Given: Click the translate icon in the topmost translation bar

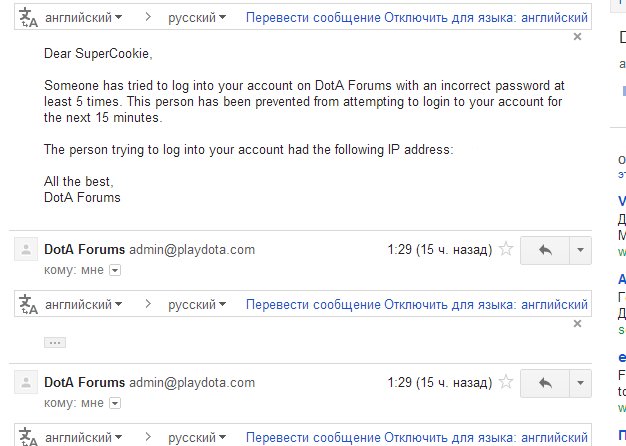Looking at the screenshot, I should point(28,19).
